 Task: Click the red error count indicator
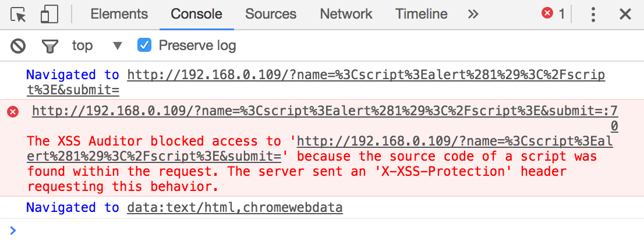point(553,14)
